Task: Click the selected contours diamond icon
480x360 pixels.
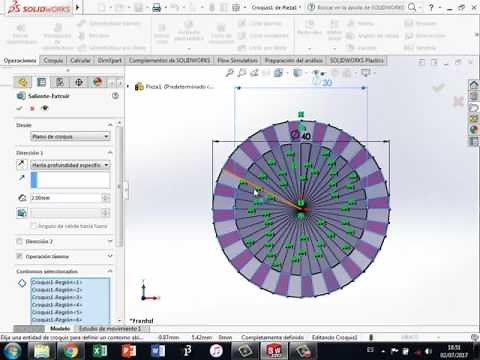Action: point(22,283)
